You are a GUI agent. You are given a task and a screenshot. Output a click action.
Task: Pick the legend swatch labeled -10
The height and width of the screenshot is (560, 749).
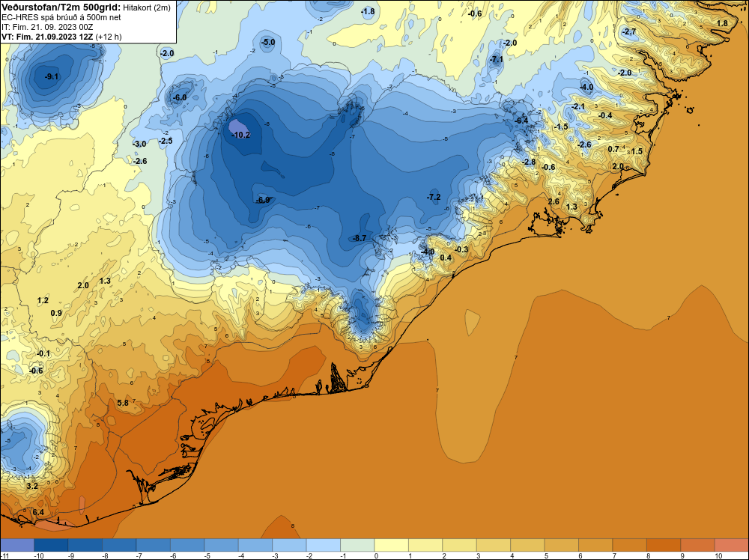pos(51,545)
